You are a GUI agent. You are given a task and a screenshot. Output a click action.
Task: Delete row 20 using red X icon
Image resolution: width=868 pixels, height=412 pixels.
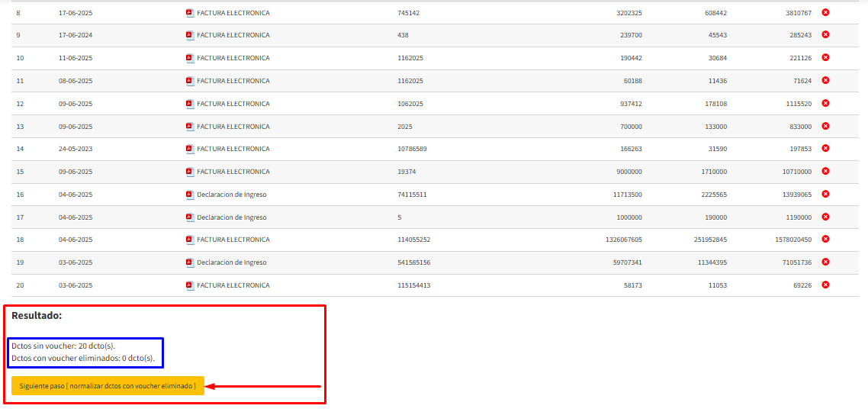825,285
